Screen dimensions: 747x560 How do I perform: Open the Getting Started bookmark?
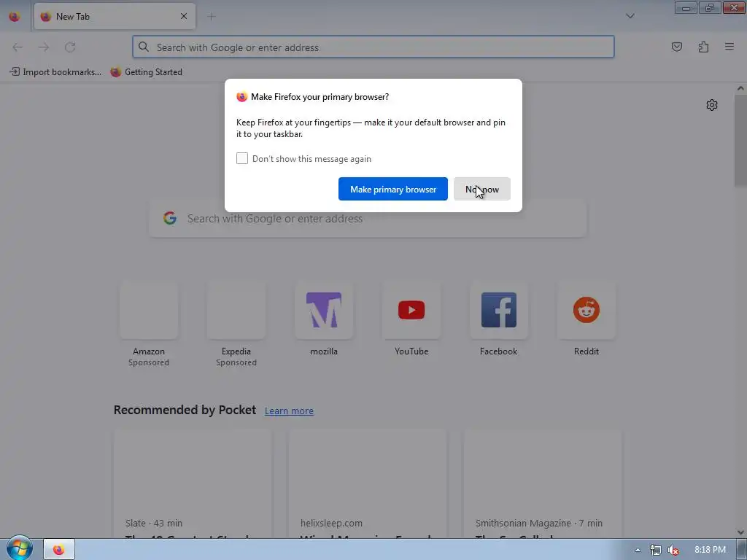pos(146,72)
